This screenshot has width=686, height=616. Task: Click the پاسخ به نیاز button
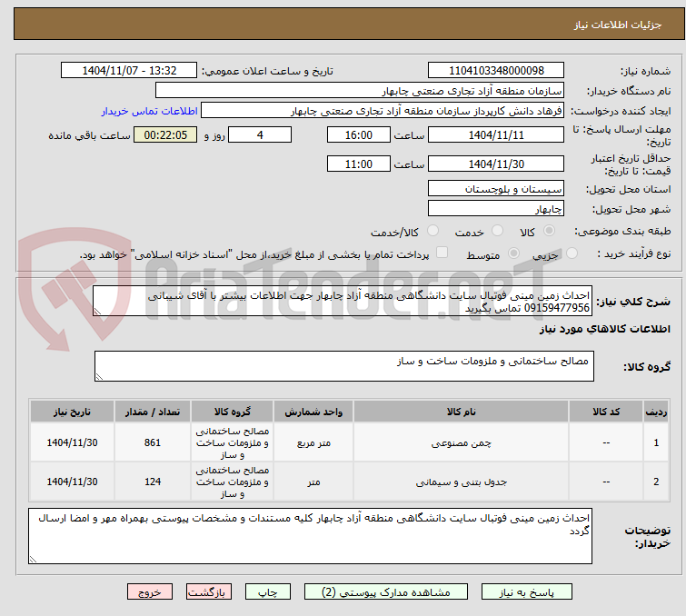click(x=526, y=592)
